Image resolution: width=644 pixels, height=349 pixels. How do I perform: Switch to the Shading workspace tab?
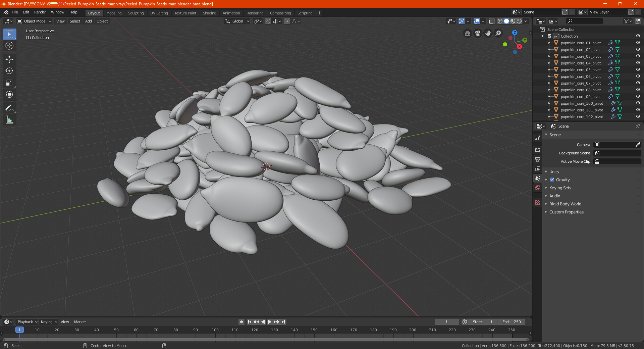(x=209, y=13)
